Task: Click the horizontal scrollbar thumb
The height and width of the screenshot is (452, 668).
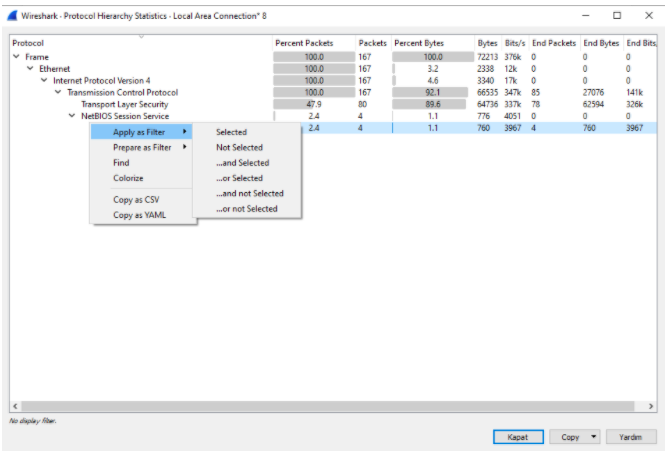Action: point(328,406)
